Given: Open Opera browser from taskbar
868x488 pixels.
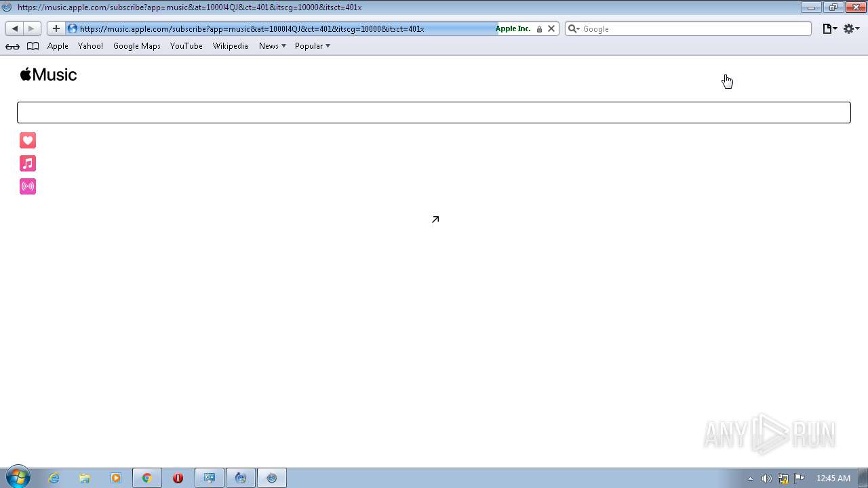Looking at the screenshot, I should pyautogui.click(x=178, y=478).
